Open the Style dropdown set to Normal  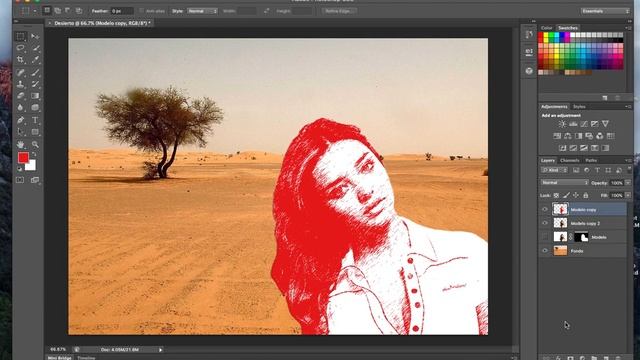pos(202,11)
